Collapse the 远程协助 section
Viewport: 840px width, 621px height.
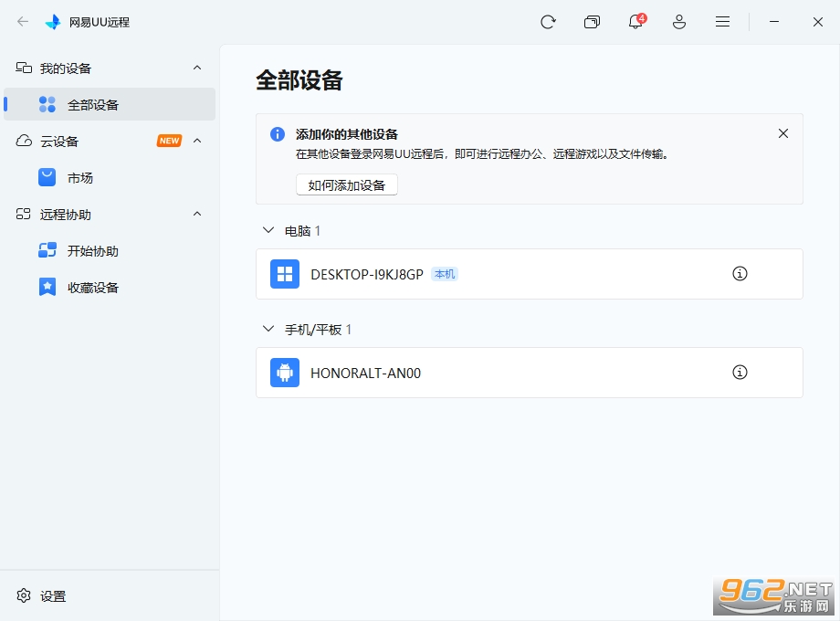pos(197,214)
